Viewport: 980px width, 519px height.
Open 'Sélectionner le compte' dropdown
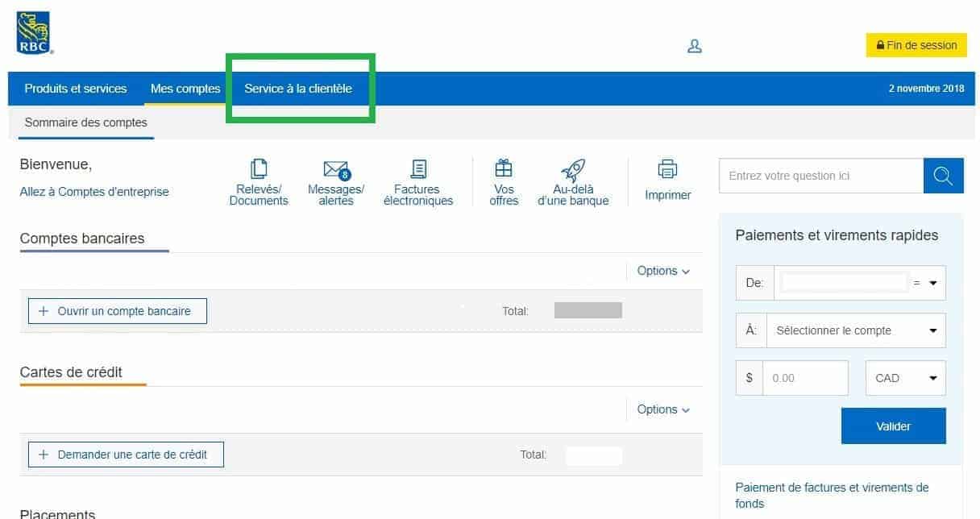point(856,330)
